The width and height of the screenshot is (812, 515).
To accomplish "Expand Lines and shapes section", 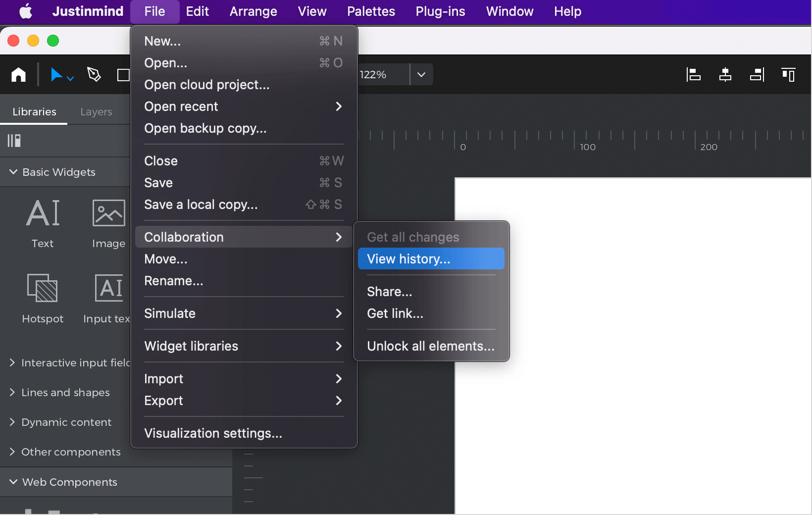I will coord(12,392).
